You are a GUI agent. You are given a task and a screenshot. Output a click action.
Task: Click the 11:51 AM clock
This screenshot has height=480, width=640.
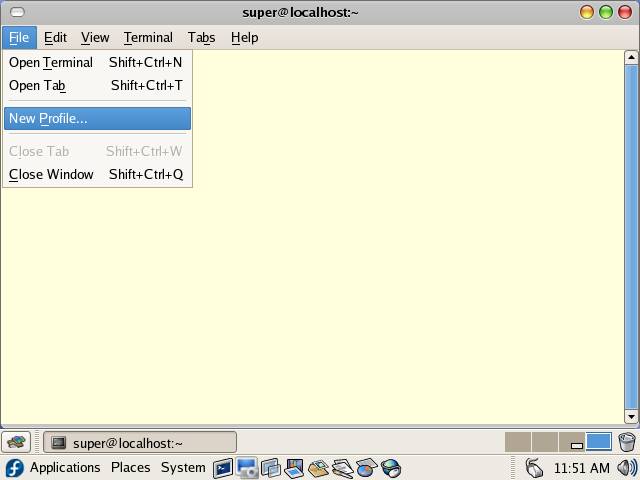coord(581,468)
